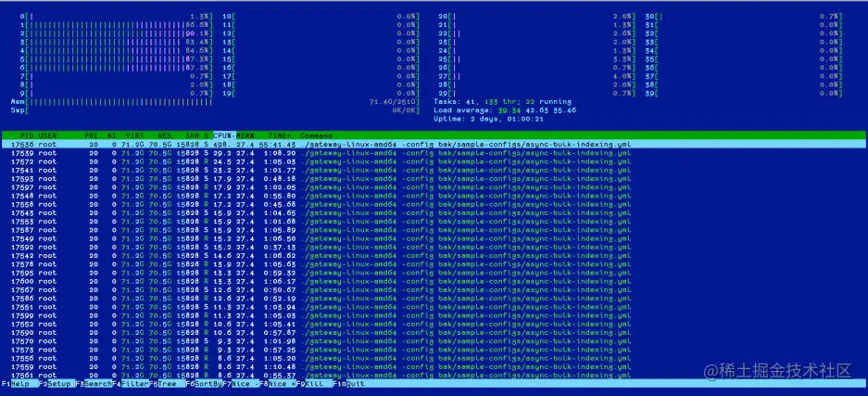Click CPU 6 usage meter at 87.2%
Image resolution: width=868 pixels, height=396 pixels.
point(117,68)
